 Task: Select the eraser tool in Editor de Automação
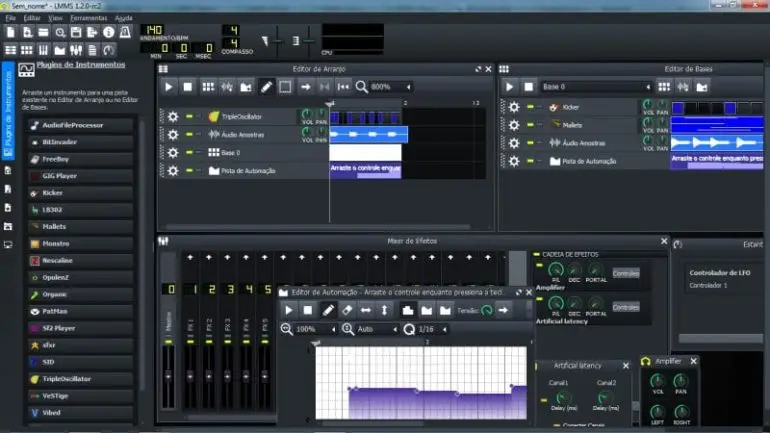[x=347, y=310]
